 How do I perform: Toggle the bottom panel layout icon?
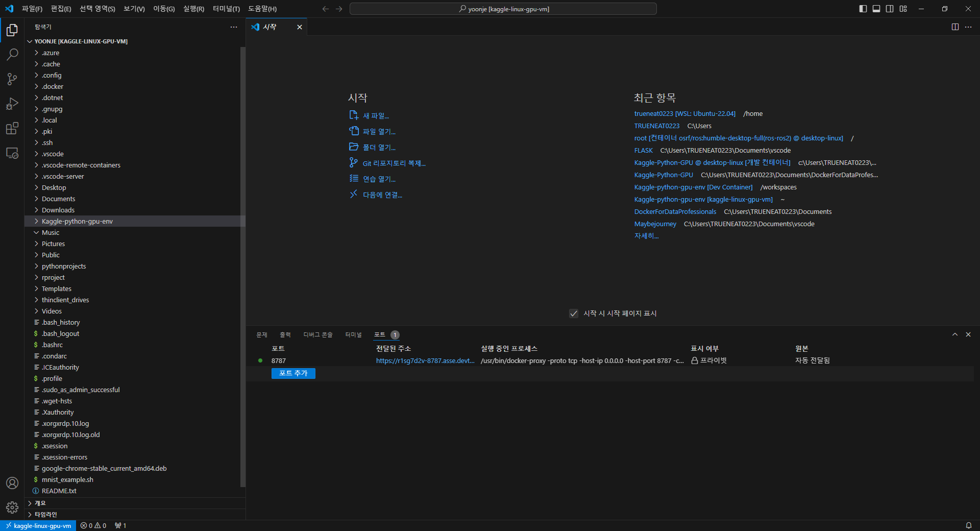point(876,9)
